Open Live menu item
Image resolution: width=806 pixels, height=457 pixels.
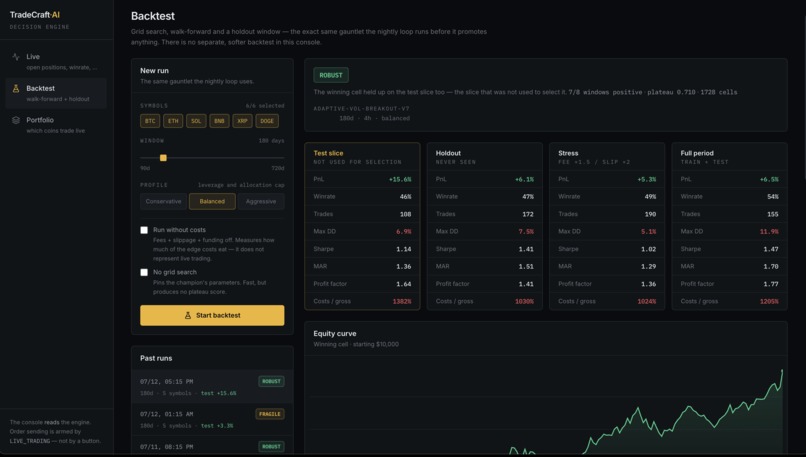pyautogui.click(x=56, y=62)
